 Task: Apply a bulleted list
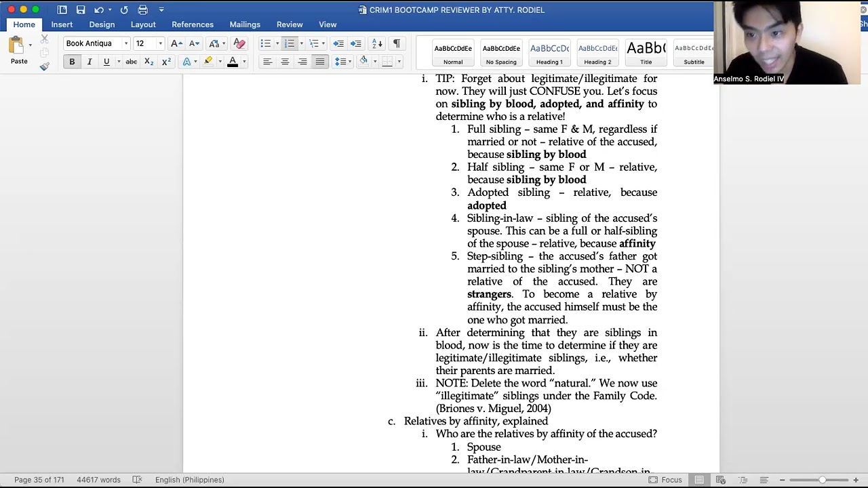(265, 43)
